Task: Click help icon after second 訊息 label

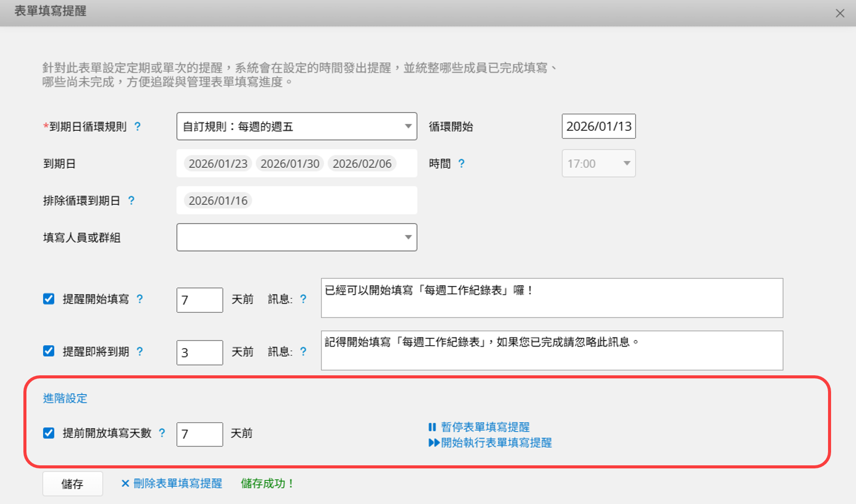Action: 303,351
